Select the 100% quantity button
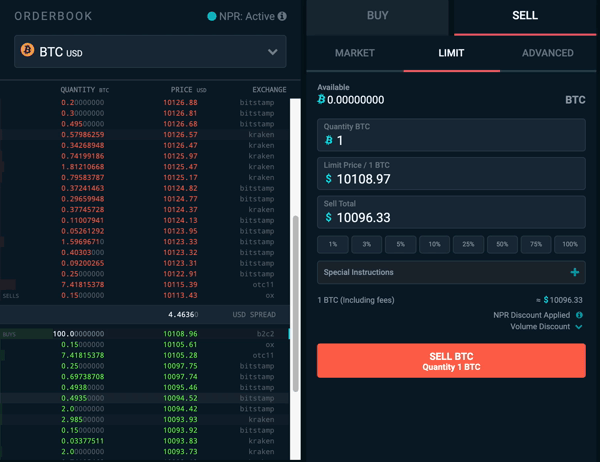The height and width of the screenshot is (462, 600). pyautogui.click(x=570, y=244)
